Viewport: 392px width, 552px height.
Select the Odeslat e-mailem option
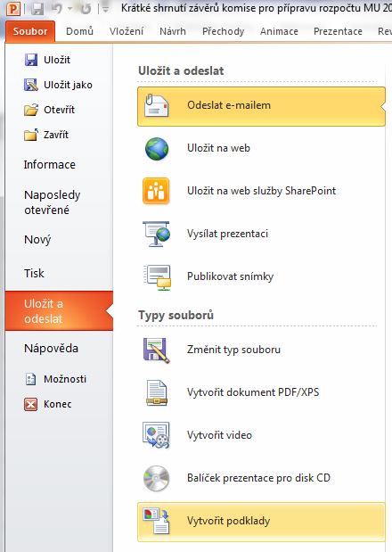click(x=261, y=107)
